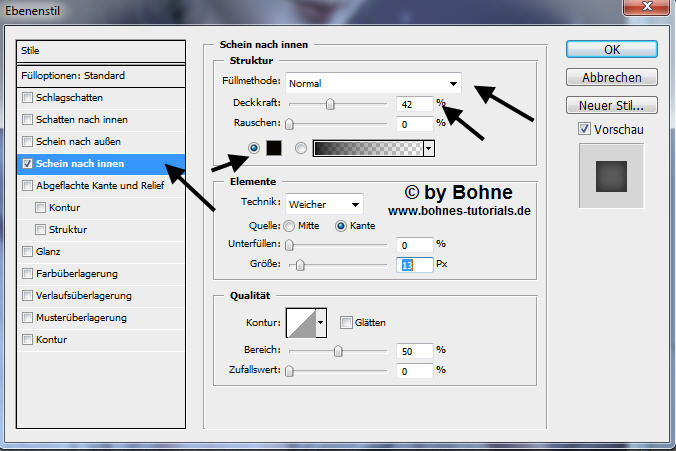Click the Bereich slider handle
This screenshot has height=451, width=676.
pyautogui.click(x=338, y=351)
